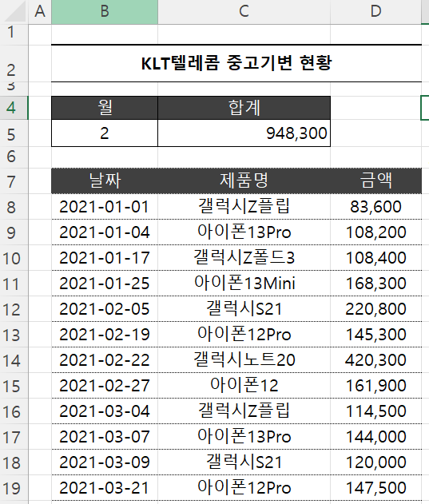Click the title KLT텔레콤 중고기변 현황

236,63
